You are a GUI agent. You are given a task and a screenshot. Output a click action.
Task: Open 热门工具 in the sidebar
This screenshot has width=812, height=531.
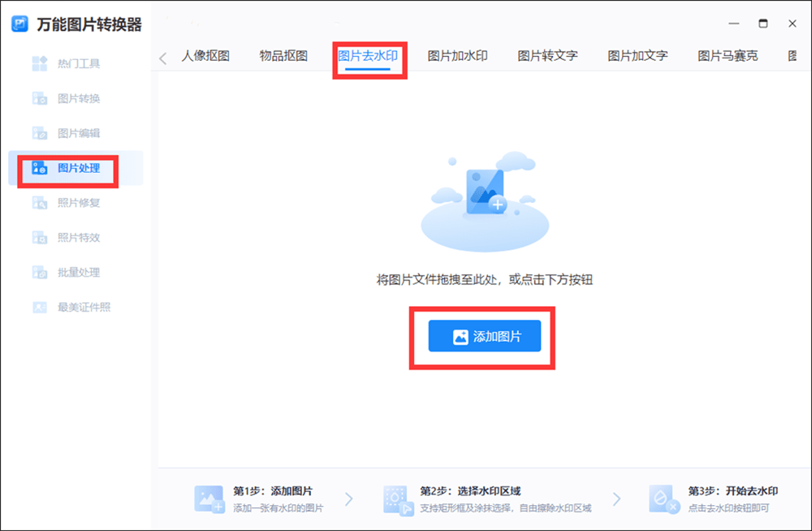[79, 63]
